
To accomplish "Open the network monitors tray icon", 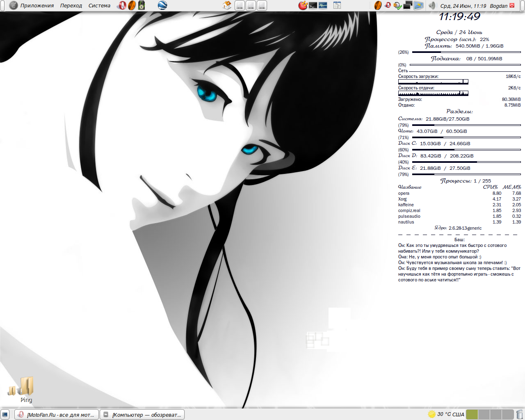I will tap(408, 5).
